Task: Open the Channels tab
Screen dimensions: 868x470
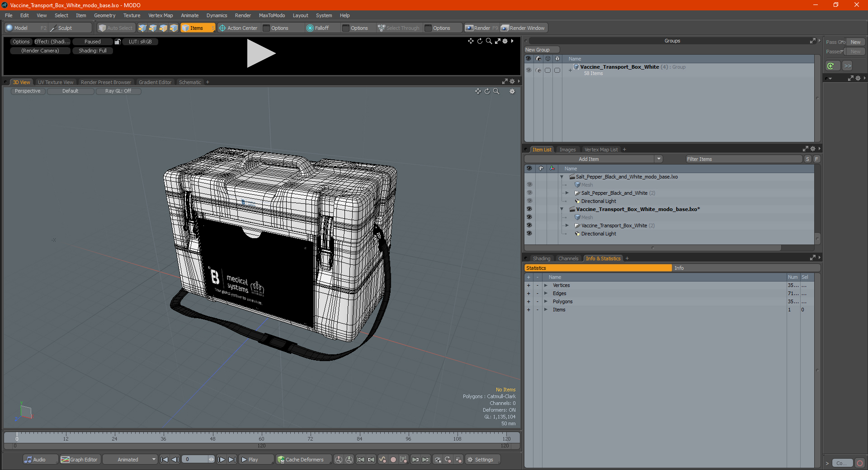Action: [x=568, y=258]
